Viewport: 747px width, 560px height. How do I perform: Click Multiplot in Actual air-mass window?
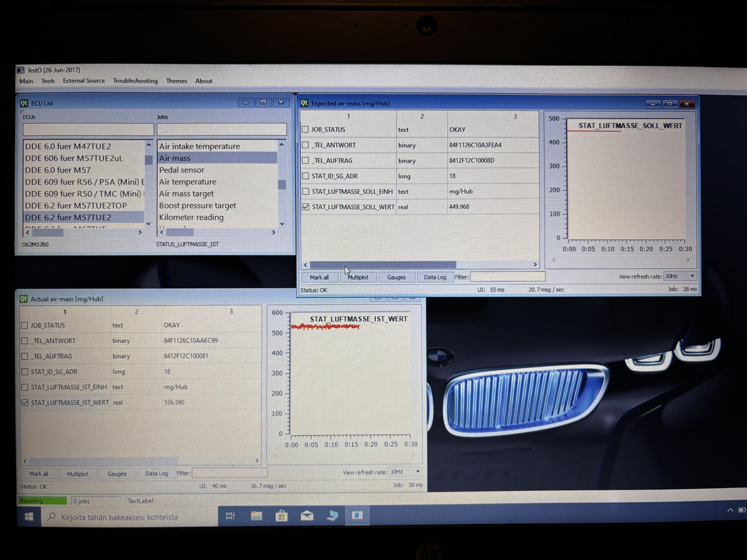tap(78, 474)
